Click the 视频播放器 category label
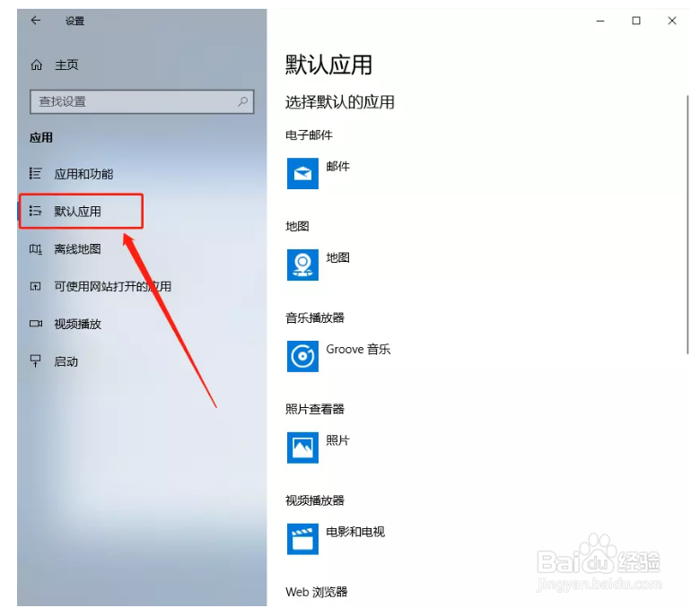The width and height of the screenshot is (700, 608). pos(315,500)
